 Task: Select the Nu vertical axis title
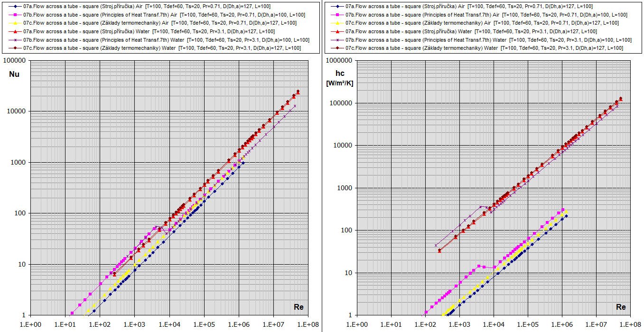(14, 74)
